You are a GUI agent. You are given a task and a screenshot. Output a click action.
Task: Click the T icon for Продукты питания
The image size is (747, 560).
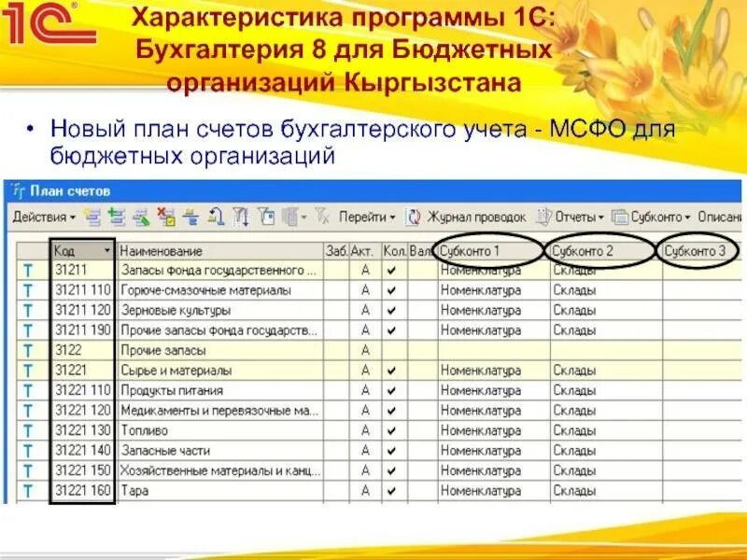[28, 390]
